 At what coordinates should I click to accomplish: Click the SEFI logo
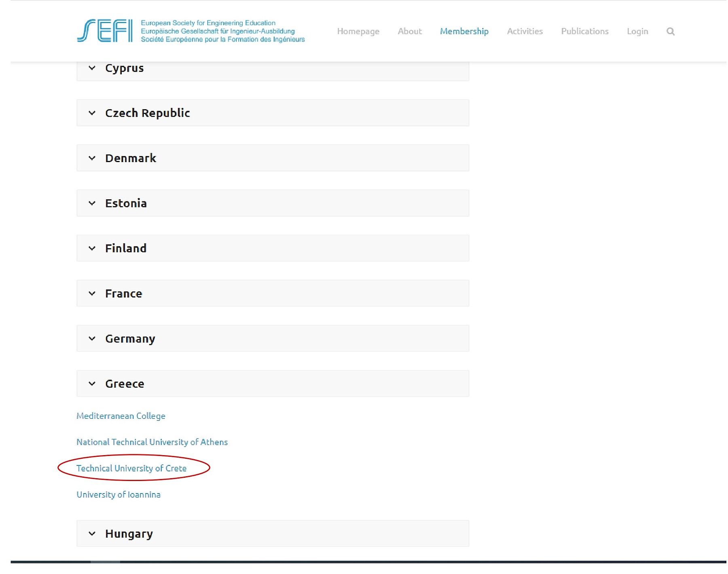click(x=105, y=31)
